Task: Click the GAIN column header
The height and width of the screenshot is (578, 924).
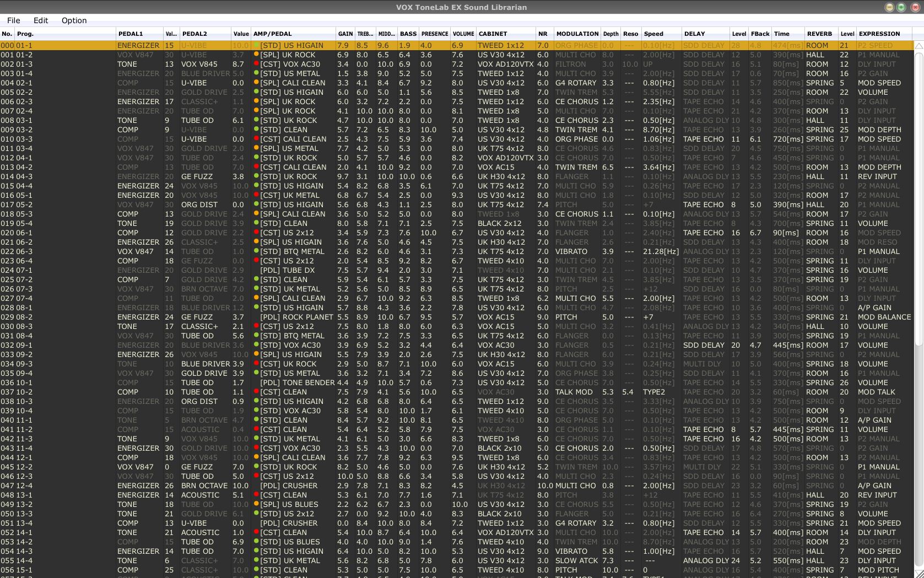Action: tap(345, 34)
